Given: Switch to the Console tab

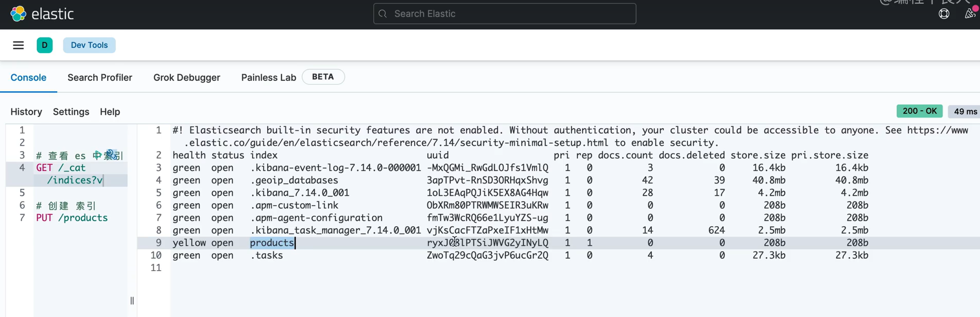Looking at the screenshot, I should tap(28, 77).
